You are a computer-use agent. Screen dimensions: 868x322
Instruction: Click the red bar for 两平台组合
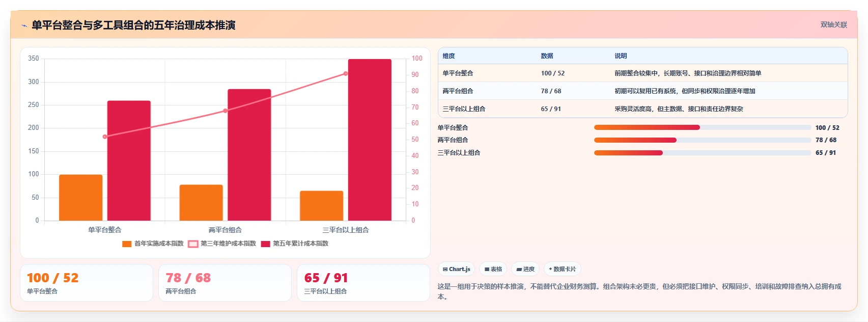click(x=249, y=155)
